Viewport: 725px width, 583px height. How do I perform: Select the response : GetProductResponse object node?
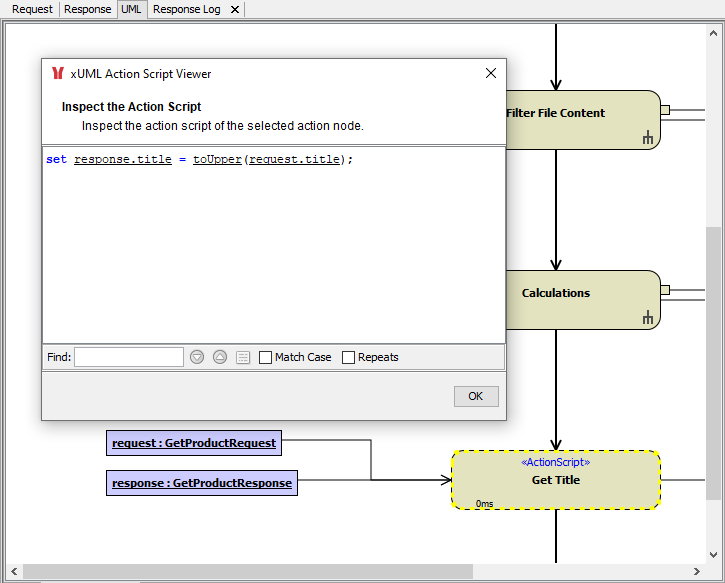tap(202, 483)
